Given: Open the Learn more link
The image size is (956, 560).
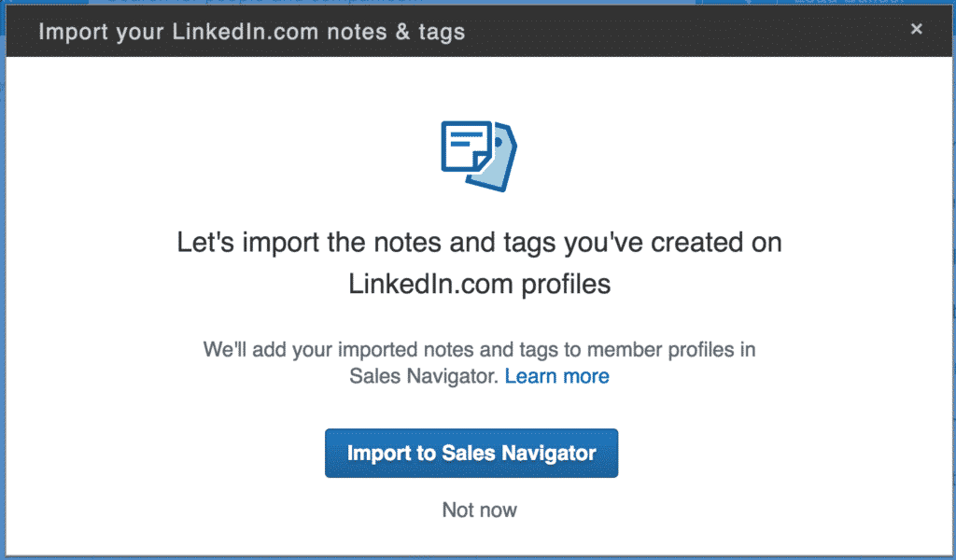Looking at the screenshot, I should pyautogui.click(x=556, y=376).
